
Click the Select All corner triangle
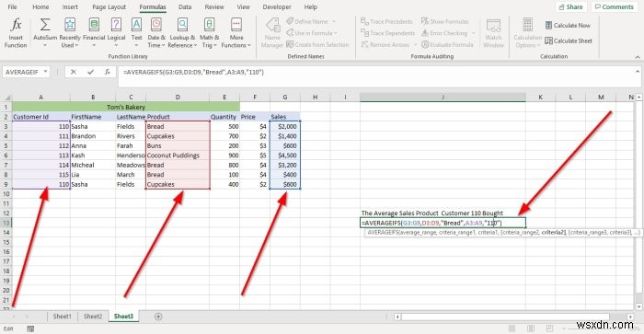click(7, 98)
